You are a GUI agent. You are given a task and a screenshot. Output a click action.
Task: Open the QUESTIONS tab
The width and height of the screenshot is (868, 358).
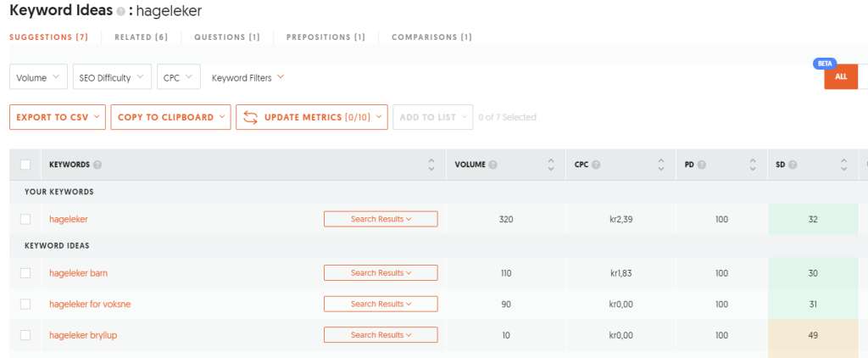coord(226,37)
